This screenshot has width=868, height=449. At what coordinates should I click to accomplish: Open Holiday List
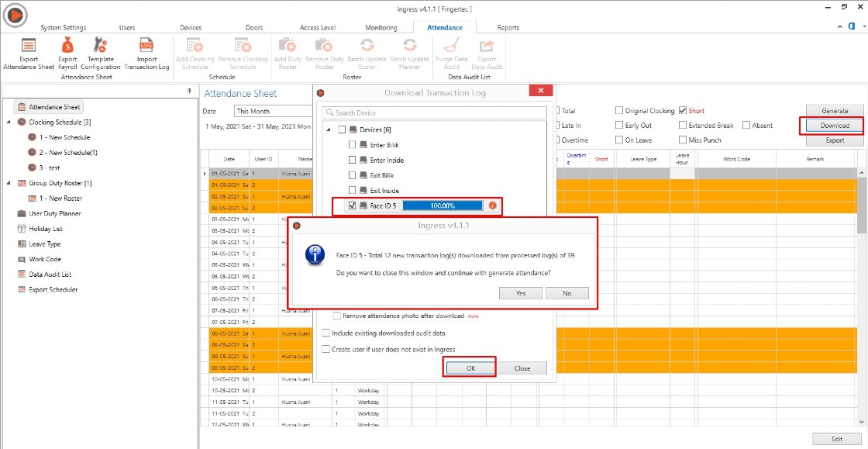point(40,229)
